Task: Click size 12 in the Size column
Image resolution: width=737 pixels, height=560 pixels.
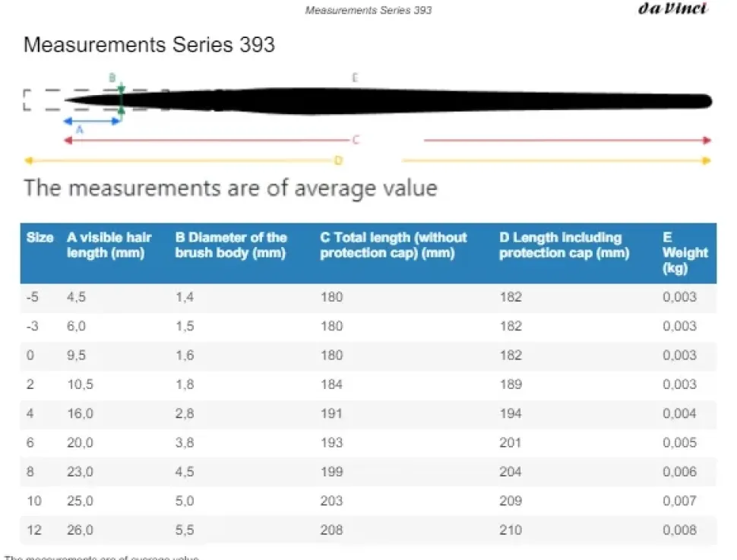Action: pyautogui.click(x=33, y=530)
